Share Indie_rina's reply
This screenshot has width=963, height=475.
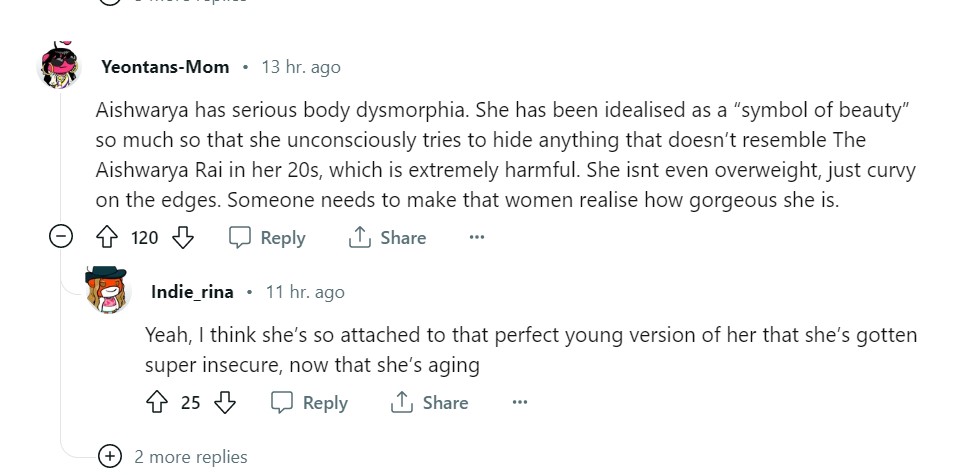click(429, 403)
